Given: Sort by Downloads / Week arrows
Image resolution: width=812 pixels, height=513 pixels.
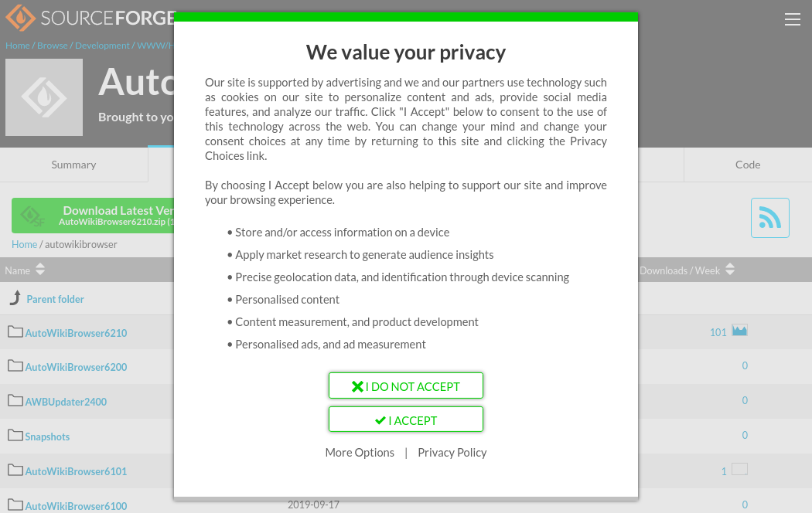Looking at the screenshot, I should 729,270.
